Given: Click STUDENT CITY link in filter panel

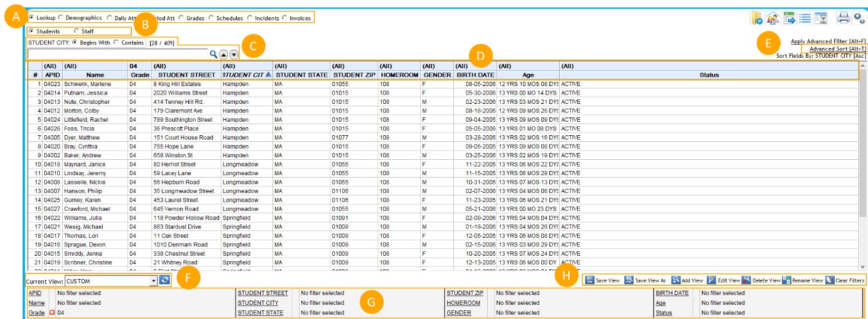Looking at the screenshot, I should [258, 303].
